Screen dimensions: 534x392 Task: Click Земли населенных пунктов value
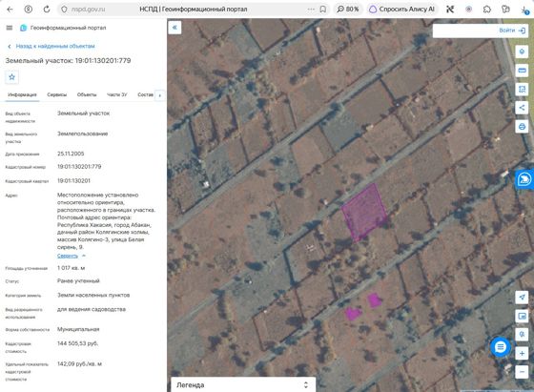pos(93,296)
